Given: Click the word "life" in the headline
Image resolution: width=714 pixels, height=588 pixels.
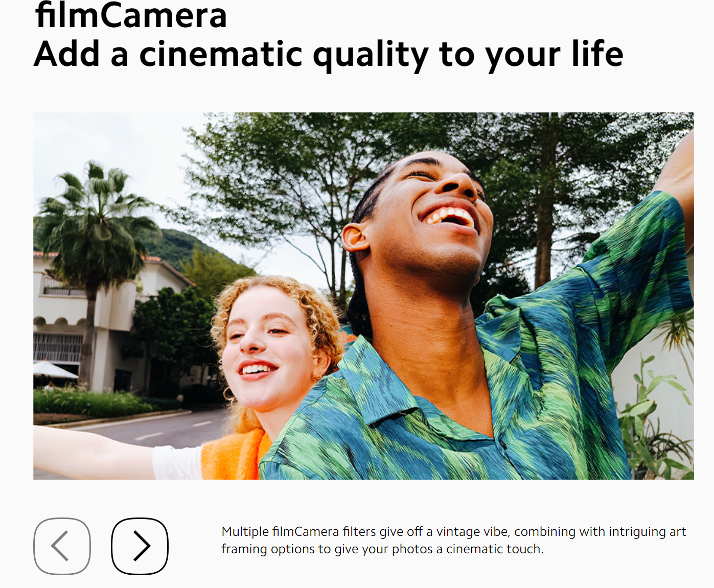Looking at the screenshot, I should (597, 54).
